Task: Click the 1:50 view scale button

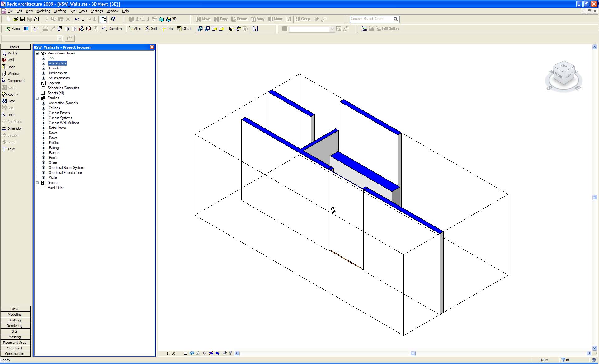Action: coord(171,353)
